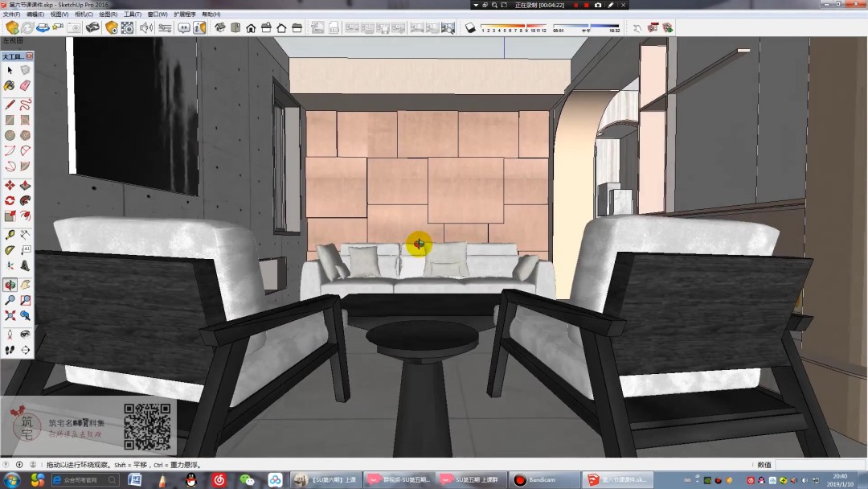868x489 pixels.
Task: Pick the Pie arc tool
Action: click(x=26, y=166)
